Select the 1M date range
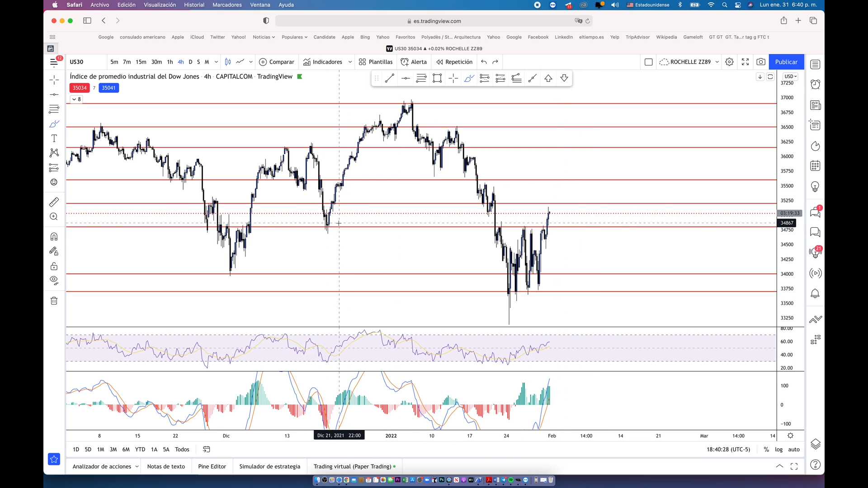The height and width of the screenshot is (488, 868). (100, 450)
